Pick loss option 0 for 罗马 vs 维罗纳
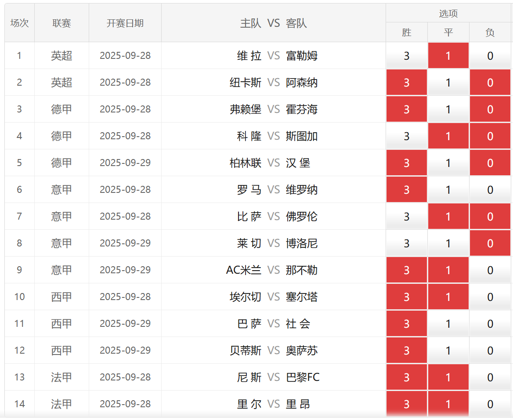Image resolution: width=513 pixels, height=420 pixels. click(490, 190)
